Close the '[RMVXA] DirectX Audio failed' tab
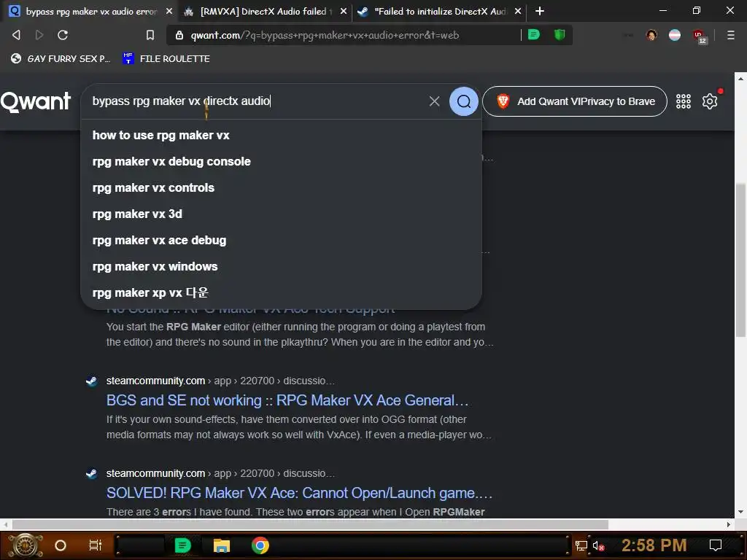 point(344,11)
